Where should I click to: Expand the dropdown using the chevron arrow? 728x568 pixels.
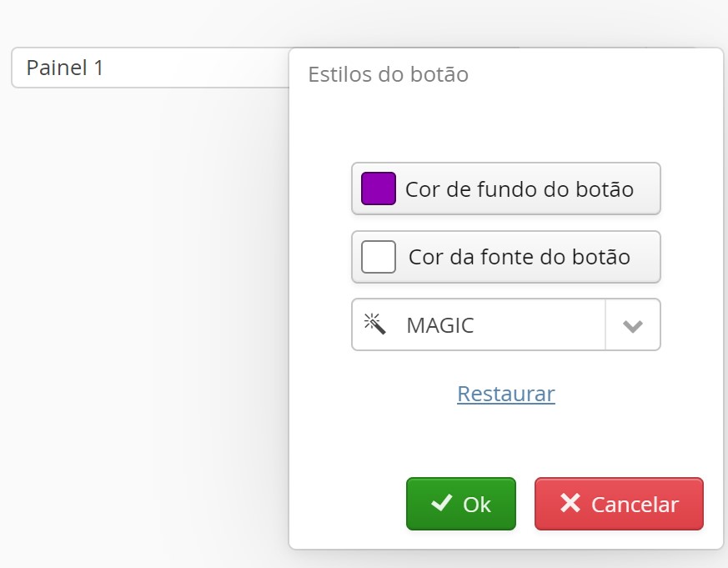633,325
